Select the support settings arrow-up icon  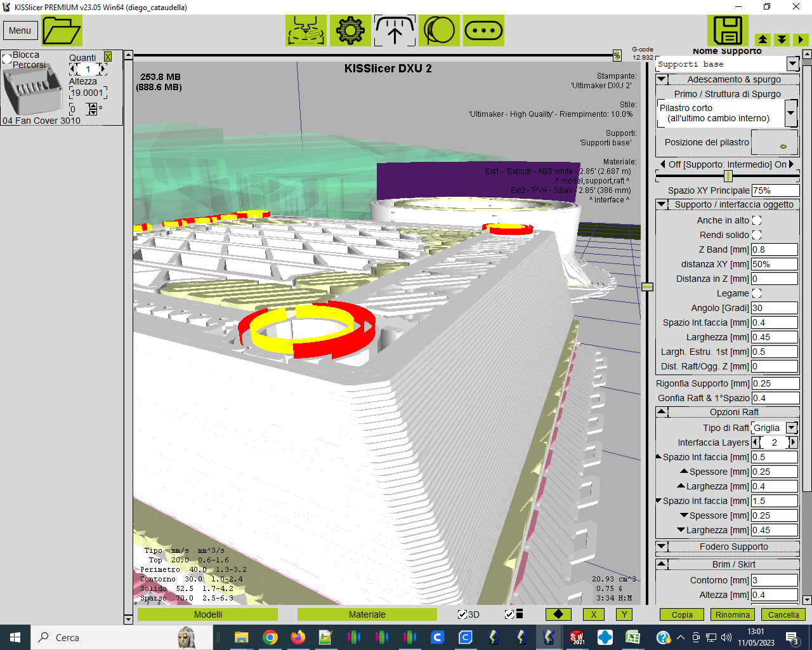(395, 30)
